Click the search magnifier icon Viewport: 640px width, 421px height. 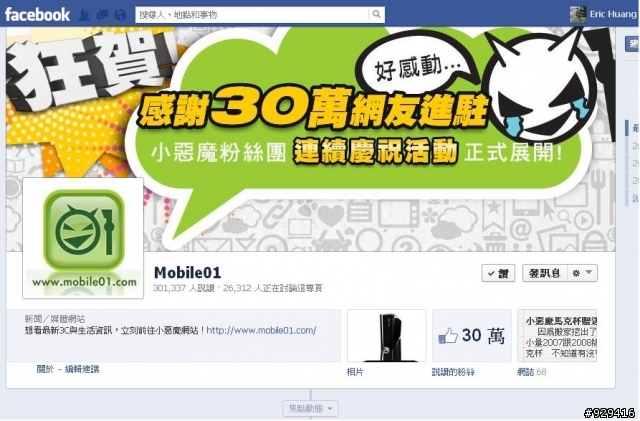coord(376,14)
